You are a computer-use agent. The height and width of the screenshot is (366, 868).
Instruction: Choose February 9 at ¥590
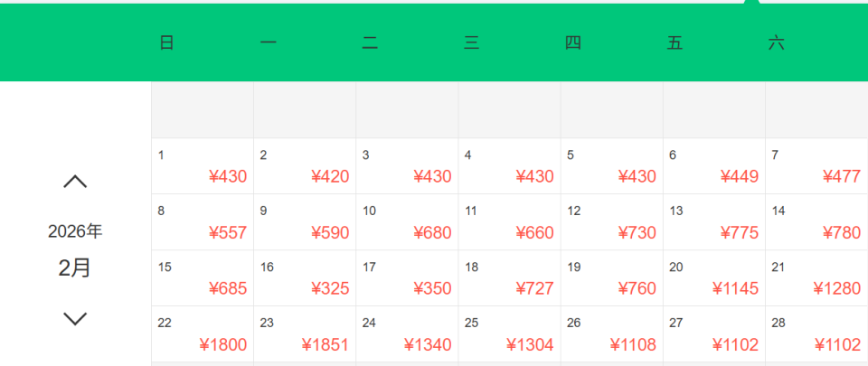305,222
